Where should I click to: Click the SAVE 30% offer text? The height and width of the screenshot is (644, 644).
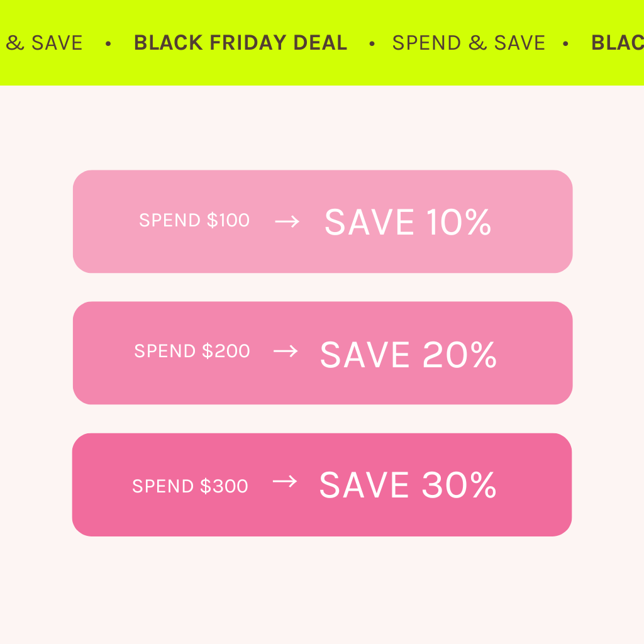(408, 486)
